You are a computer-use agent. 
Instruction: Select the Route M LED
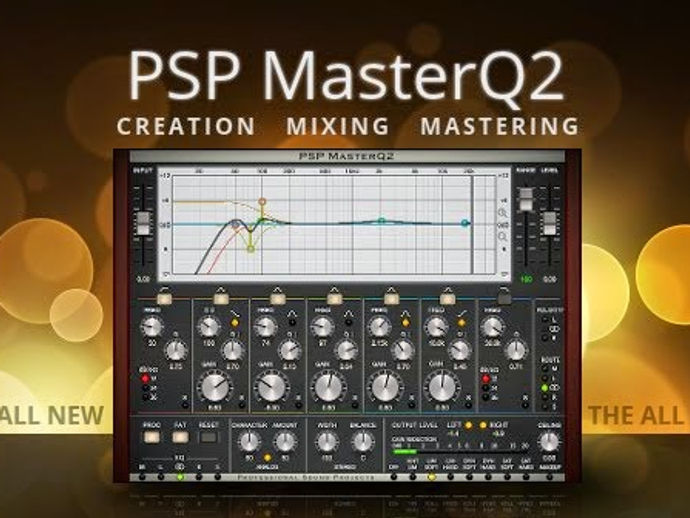point(545,368)
